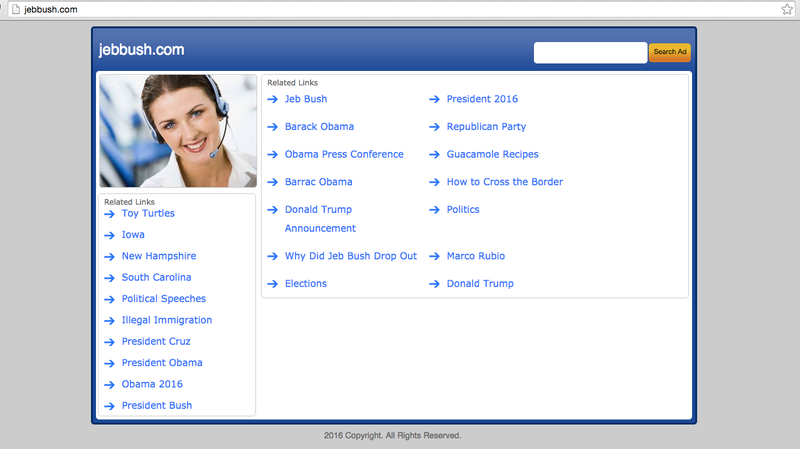Open the Toy Turtles link
800x449 pixels.
pos(148,213)
